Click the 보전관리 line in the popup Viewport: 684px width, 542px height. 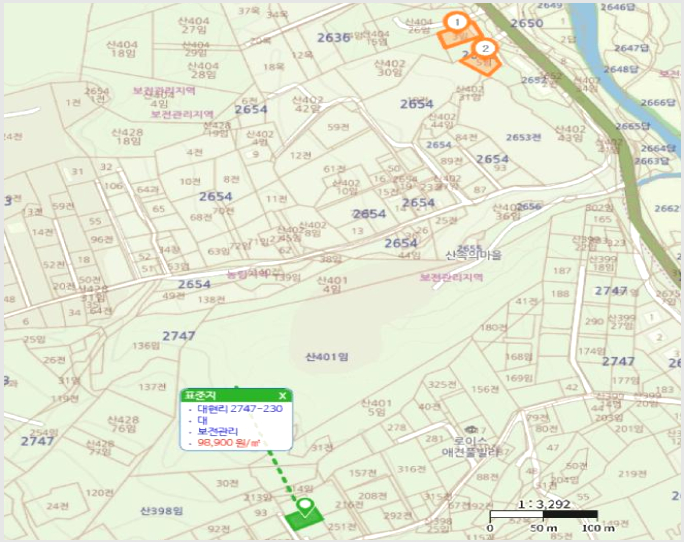[218, 432]
